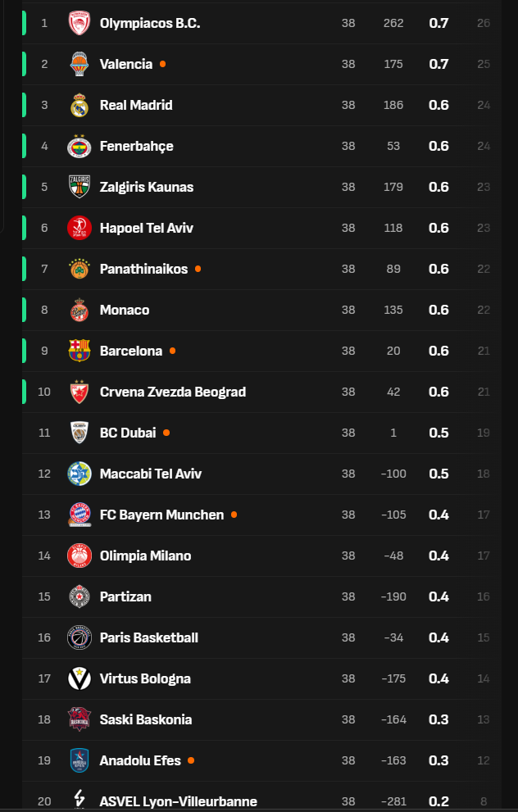The width and height of the screenshot is (518, 812).
Task: Open the Maccabi Tel Aviv team page
Action: [x=246, y=474]
